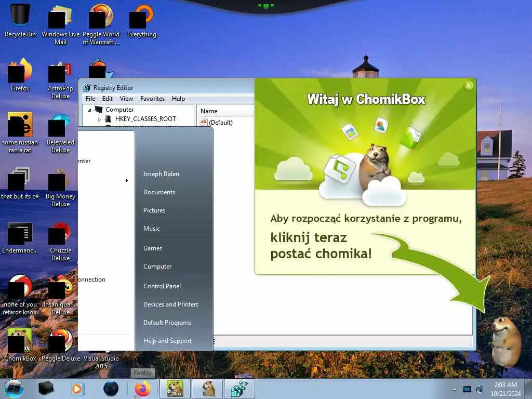This screenshot has height=399, width=532.
Task: Select HKEY_CLASSES_ROOT in registry tree
Action: (x=145, y=119)
